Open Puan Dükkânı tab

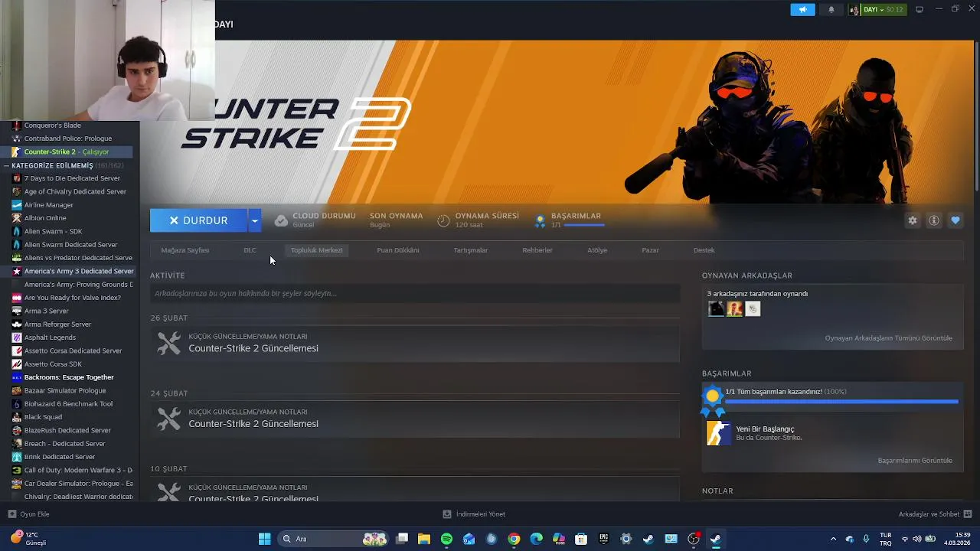tap(398, 250)
